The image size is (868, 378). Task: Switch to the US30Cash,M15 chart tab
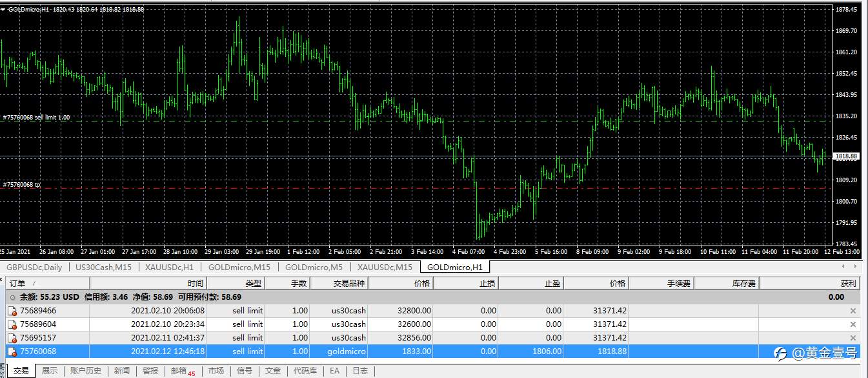click(103, 267)
